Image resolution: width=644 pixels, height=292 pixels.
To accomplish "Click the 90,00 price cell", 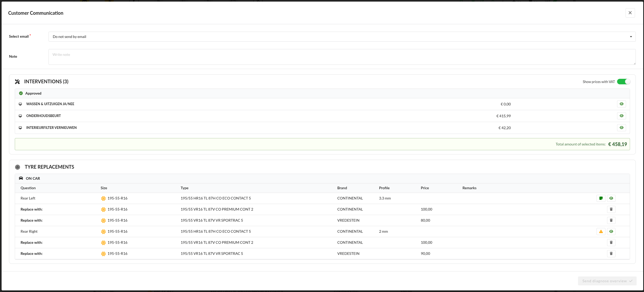I will coord(425,254).
